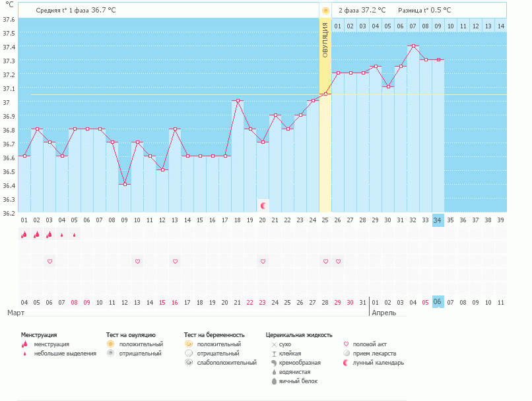Click the moon calendar icon on day 20
Viewport: 532px width, 401px height.
point(263,206)
